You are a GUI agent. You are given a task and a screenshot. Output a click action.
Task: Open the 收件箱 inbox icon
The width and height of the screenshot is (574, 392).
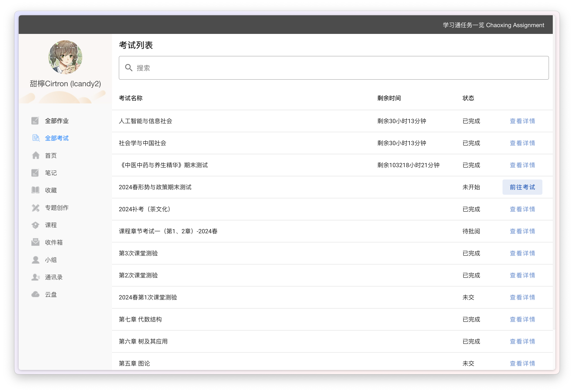[x=35, y=242]
